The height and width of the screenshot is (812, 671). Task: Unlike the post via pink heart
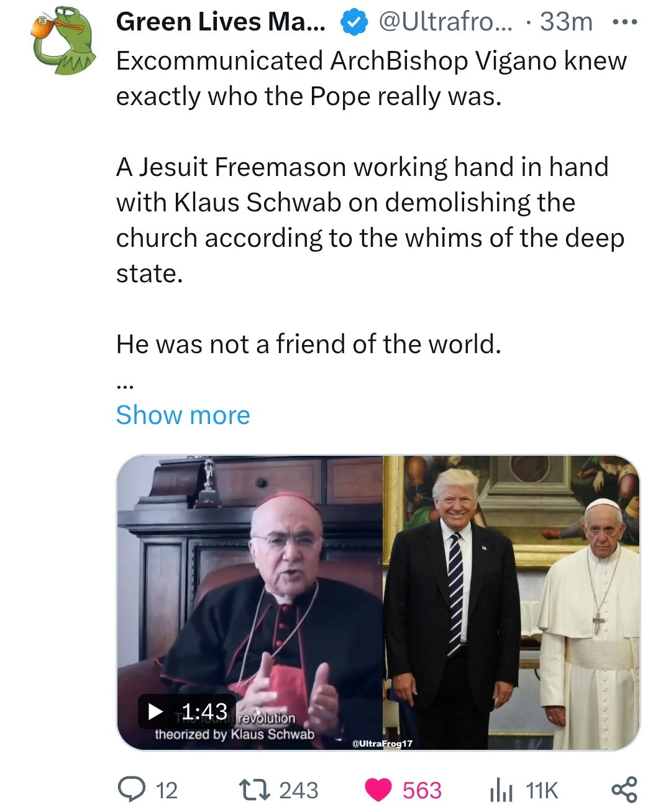tap(378, 790)
